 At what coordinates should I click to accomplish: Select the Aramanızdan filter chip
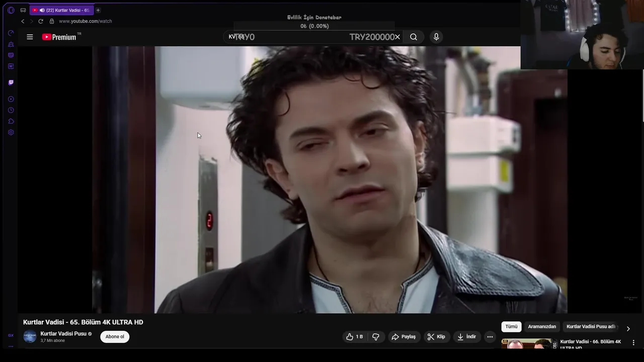point(542,327)
